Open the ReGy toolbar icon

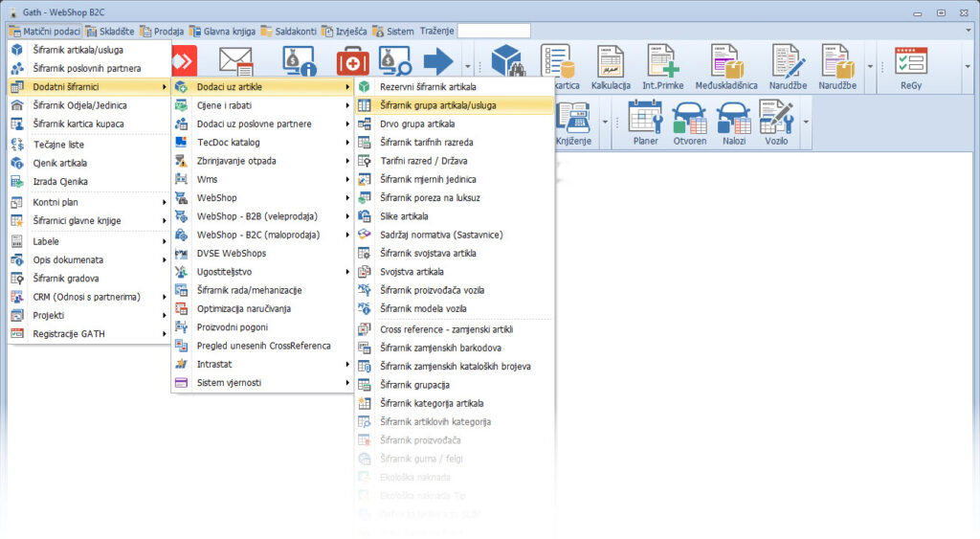click(x=910, y=66)
